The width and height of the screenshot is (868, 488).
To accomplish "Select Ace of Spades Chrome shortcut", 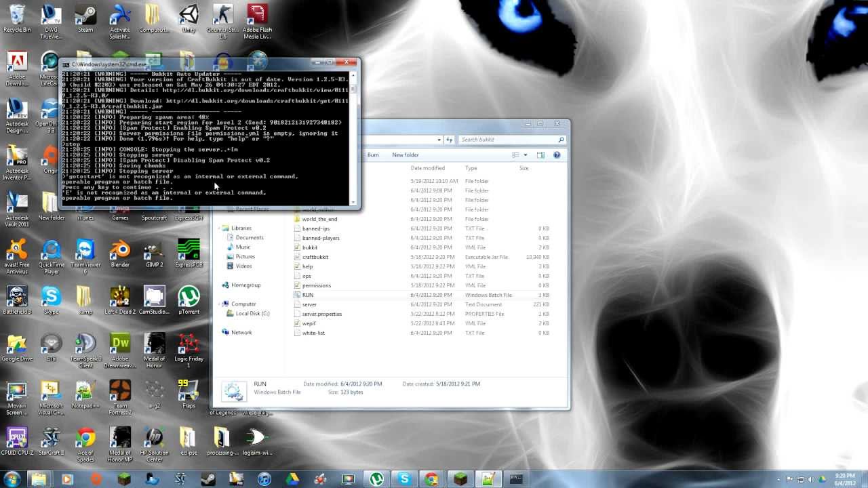I will [x=85, y=444].
